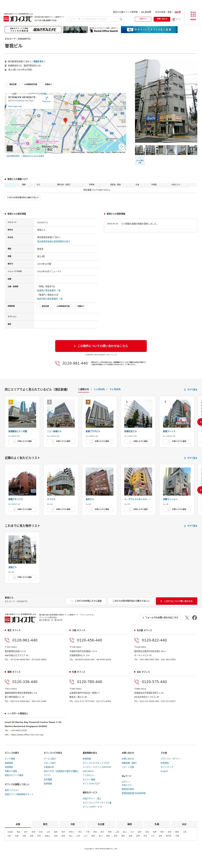
Task: Open View larger map link
Action: tap(15, 106)
